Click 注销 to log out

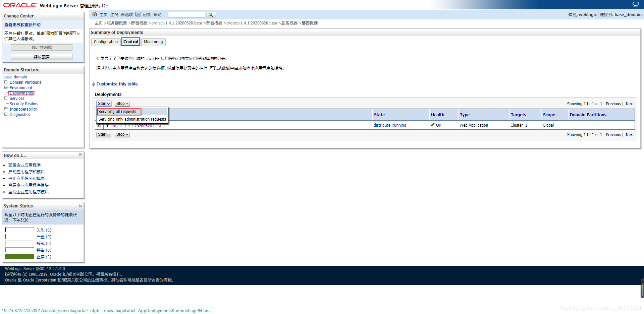tap(114, 15)
